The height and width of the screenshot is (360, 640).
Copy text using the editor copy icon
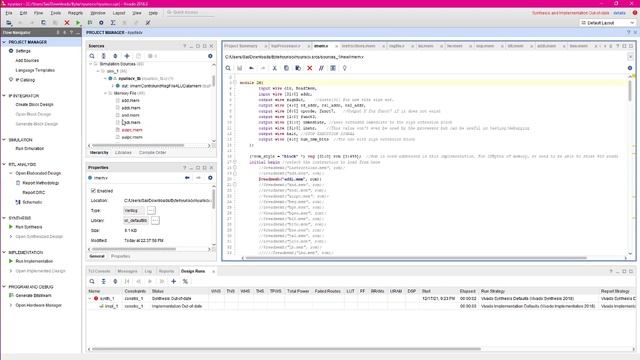click(x=286, y=68)
